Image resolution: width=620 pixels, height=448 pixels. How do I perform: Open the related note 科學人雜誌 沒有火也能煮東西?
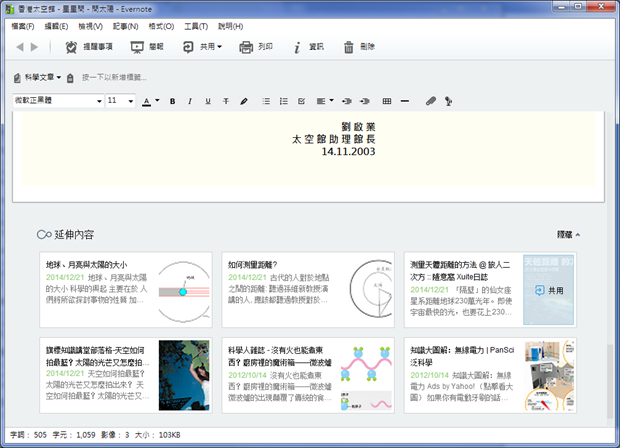308,375
